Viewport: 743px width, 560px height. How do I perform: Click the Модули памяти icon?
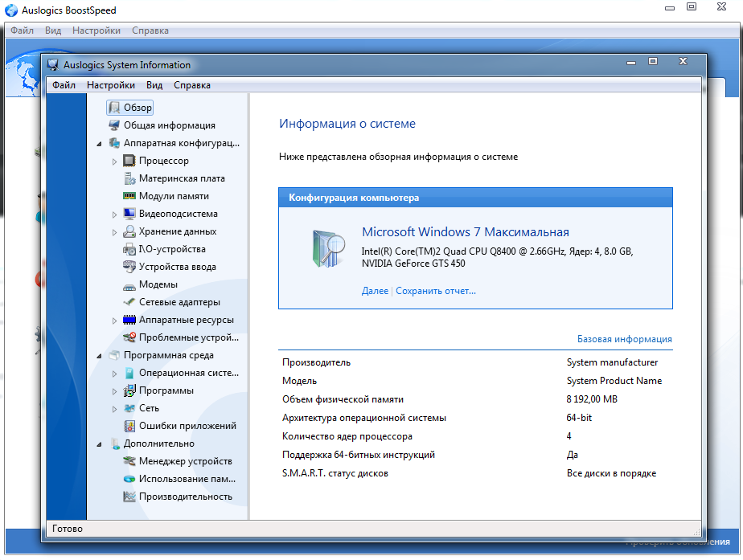(x=129, y=196)
